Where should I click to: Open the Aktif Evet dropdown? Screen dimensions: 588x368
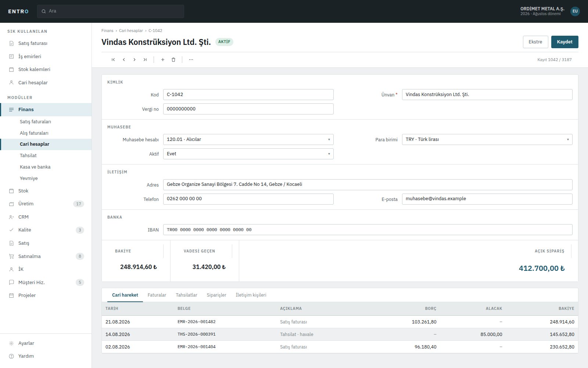point(248,154)
